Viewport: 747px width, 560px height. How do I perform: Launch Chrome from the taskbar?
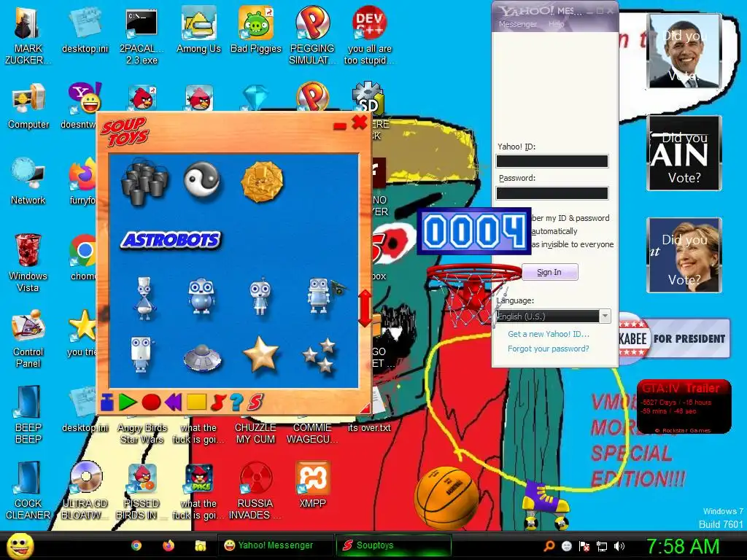(136, 545)
